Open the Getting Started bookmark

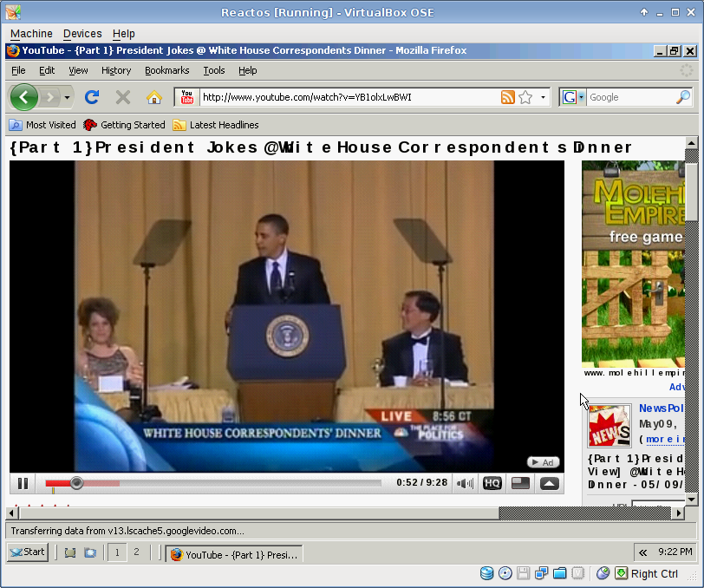point(124,125)
